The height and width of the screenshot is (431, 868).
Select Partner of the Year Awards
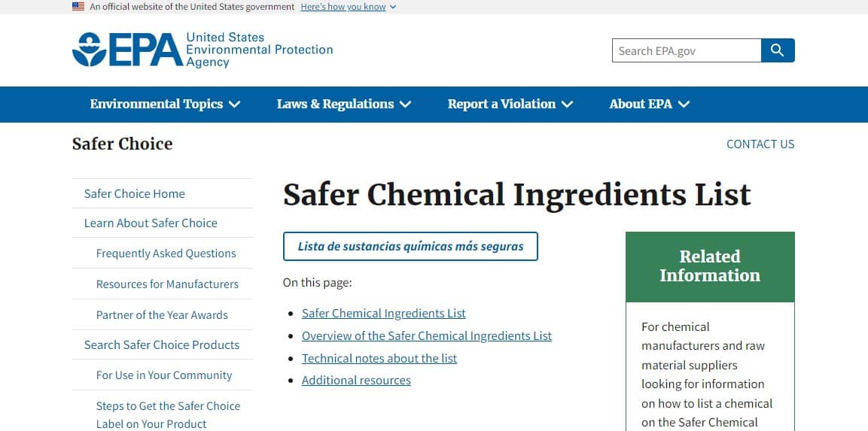click(162, 315)
